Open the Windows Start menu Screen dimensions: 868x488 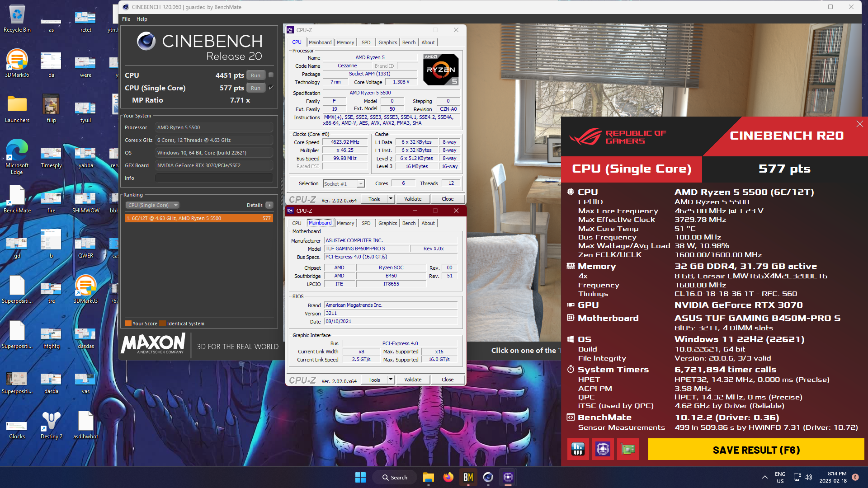(x=360, y=477)
